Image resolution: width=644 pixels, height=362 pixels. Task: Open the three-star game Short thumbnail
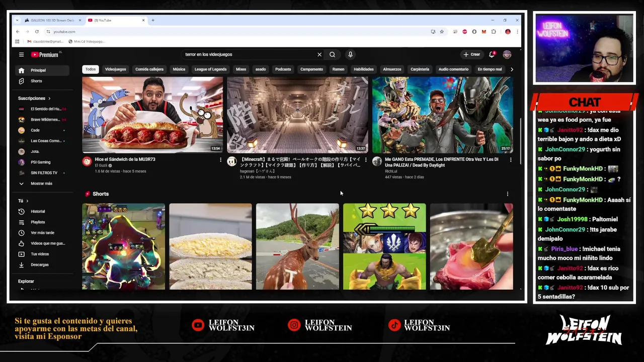[384, 246]
